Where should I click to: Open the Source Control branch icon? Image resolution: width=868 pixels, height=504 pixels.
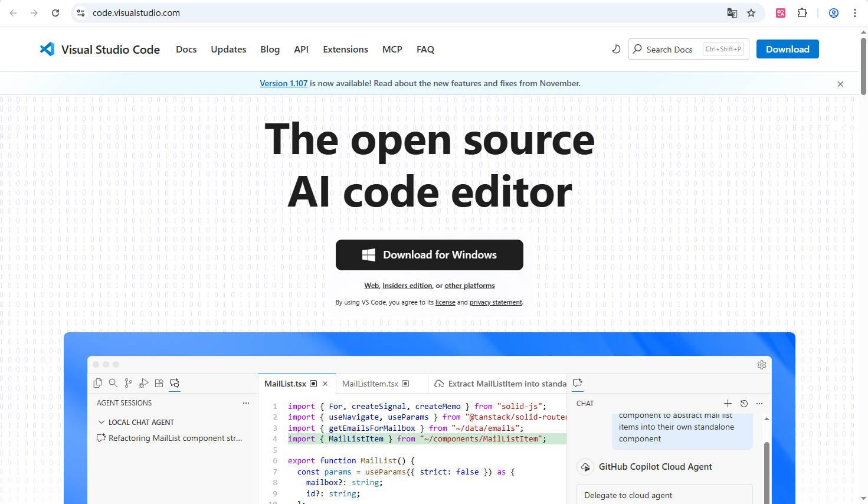pos(128,383)
